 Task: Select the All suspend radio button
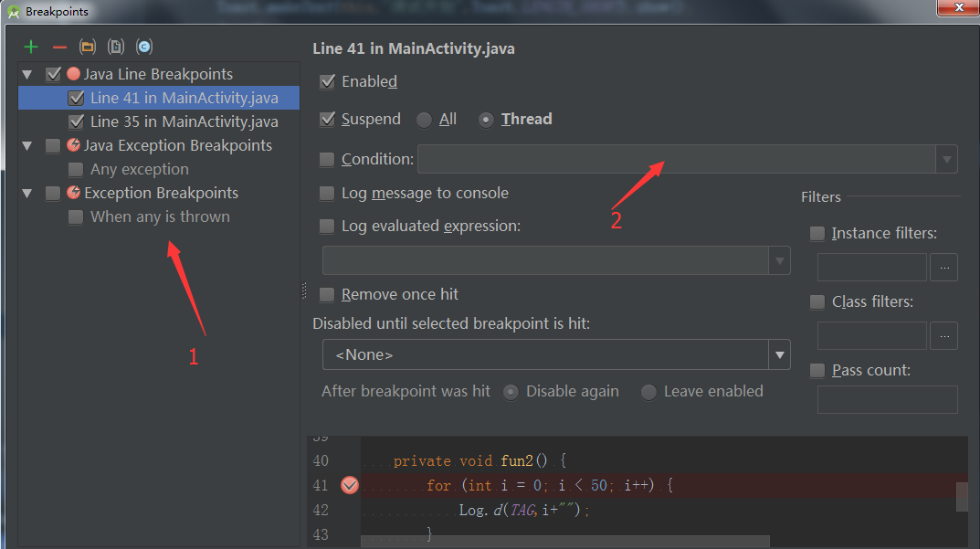(424, 120)
